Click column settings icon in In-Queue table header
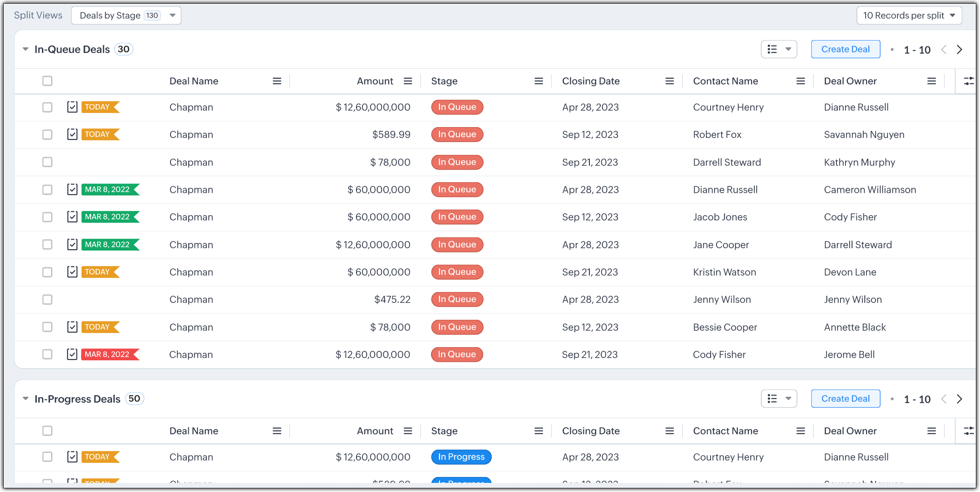Screen dimensions: 980x492 click(968, 81)
